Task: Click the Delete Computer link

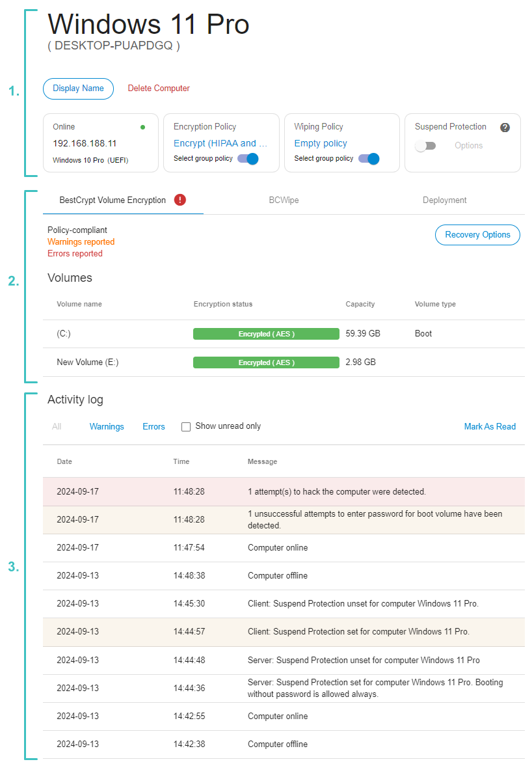Action: (x=159, y=89)
